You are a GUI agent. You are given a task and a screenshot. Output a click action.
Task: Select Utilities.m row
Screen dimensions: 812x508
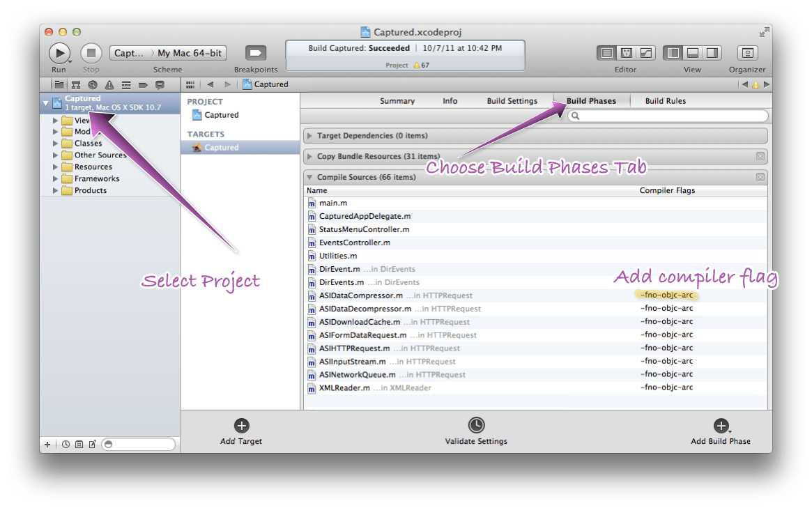click(535, 256)
